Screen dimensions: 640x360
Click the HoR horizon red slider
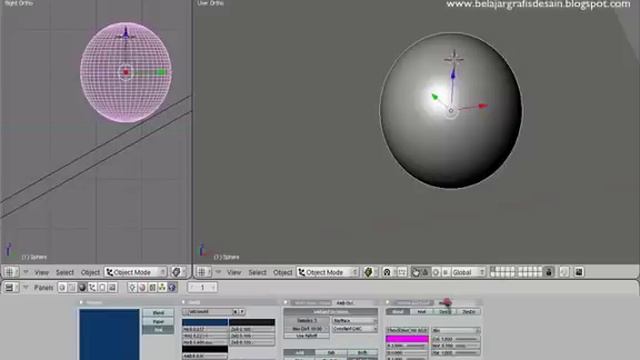[x=205, y=329]
